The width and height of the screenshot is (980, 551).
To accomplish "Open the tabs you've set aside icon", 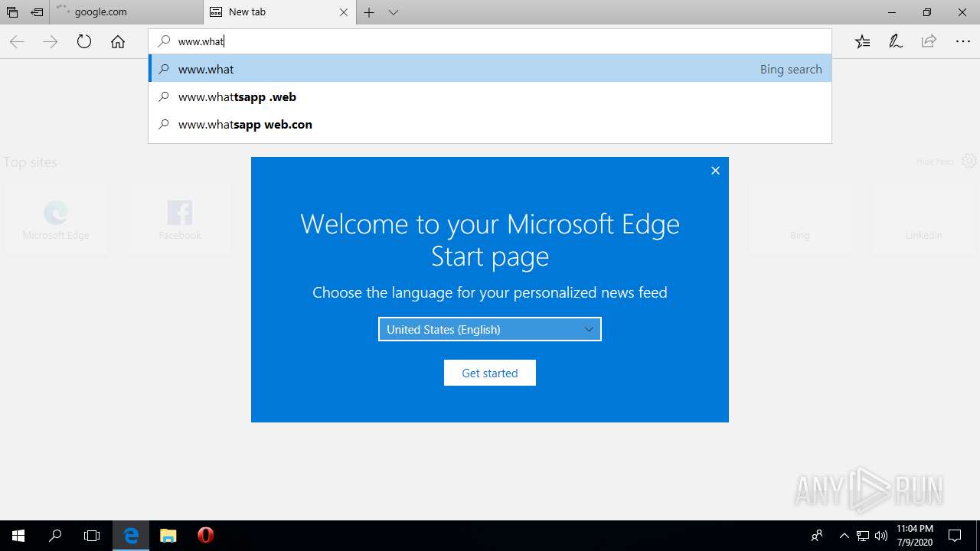I will [x=12, y=12].
